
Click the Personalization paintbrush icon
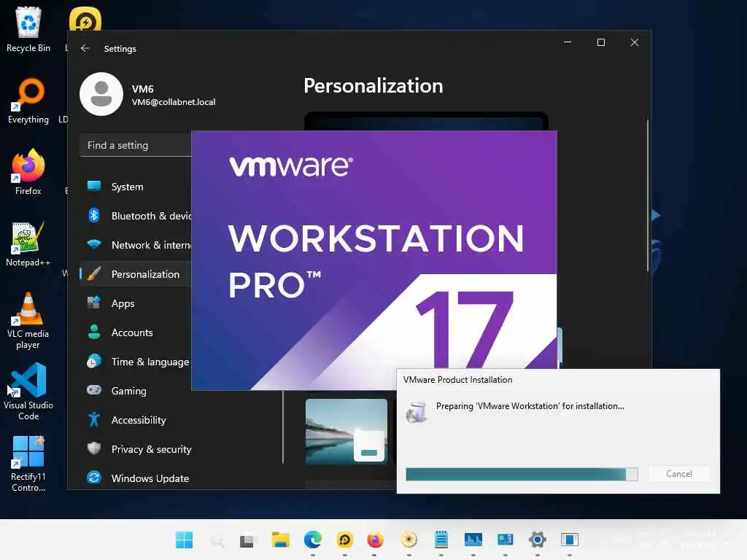tap(94, 274)
